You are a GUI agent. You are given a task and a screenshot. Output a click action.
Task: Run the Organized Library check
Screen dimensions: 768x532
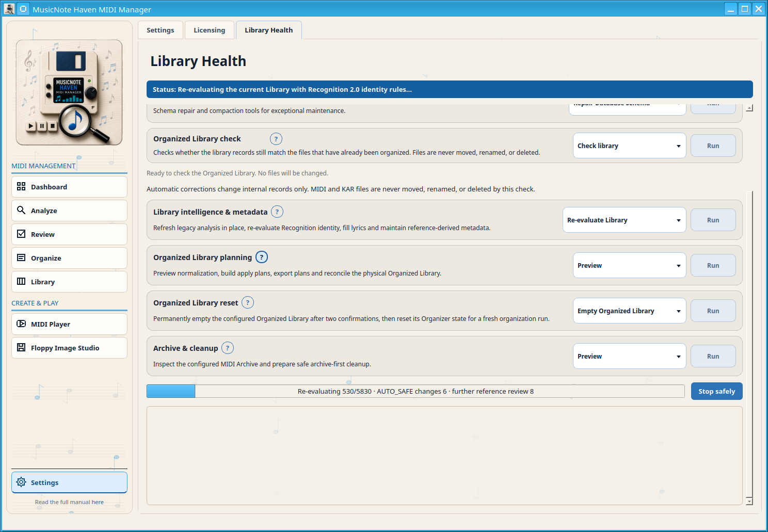(x=713, y=146)
